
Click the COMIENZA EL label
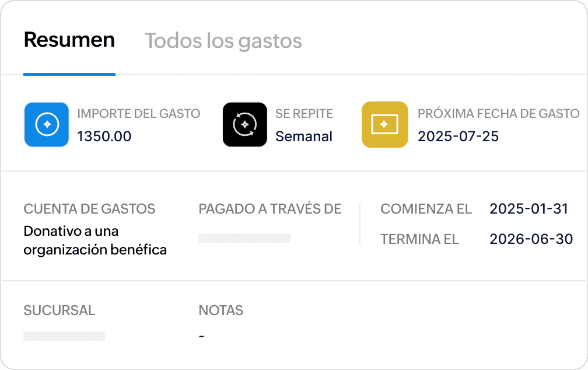tap(426, 209)
